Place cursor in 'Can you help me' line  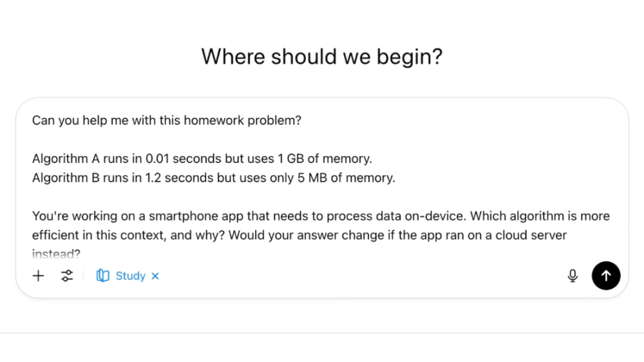click(x=167, y=120)
